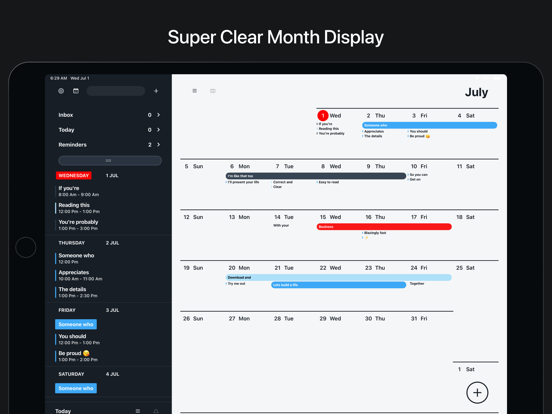Viewport: 552px width, 414px height.
Task: Click the 'Try me out' event on the 20th
Action: click(236, 283)
